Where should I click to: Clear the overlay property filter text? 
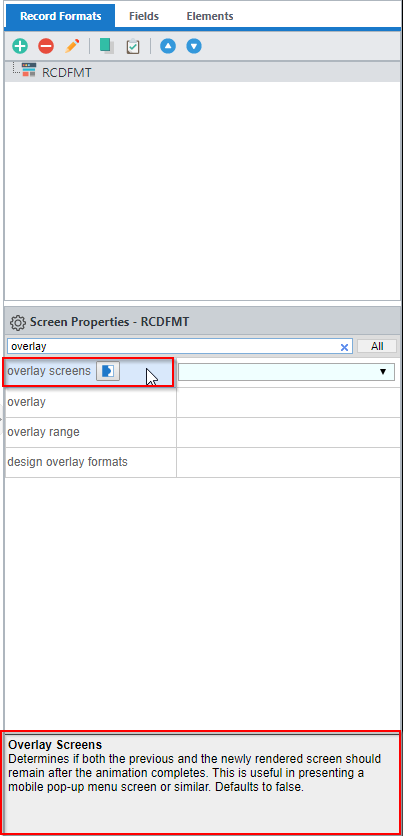344,347
